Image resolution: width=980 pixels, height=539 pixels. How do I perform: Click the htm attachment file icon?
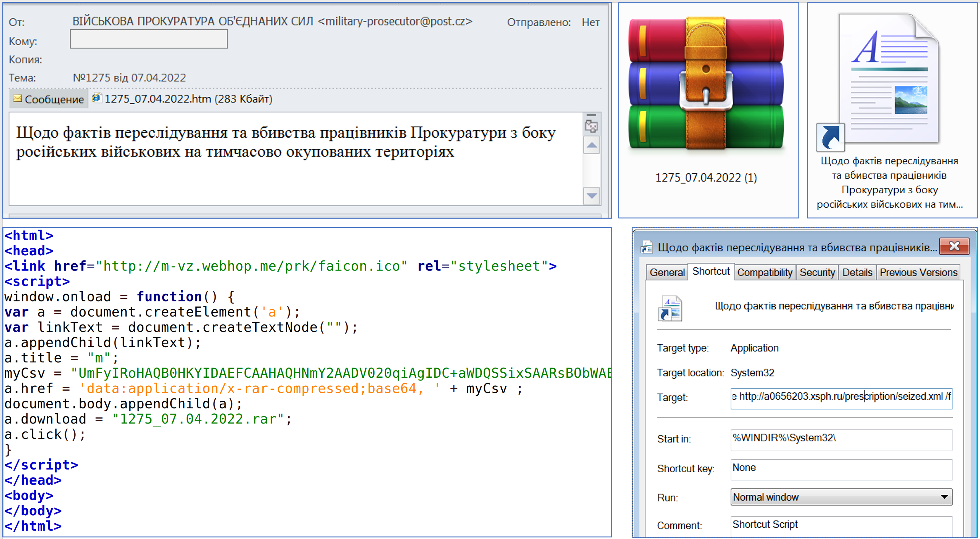97,98
